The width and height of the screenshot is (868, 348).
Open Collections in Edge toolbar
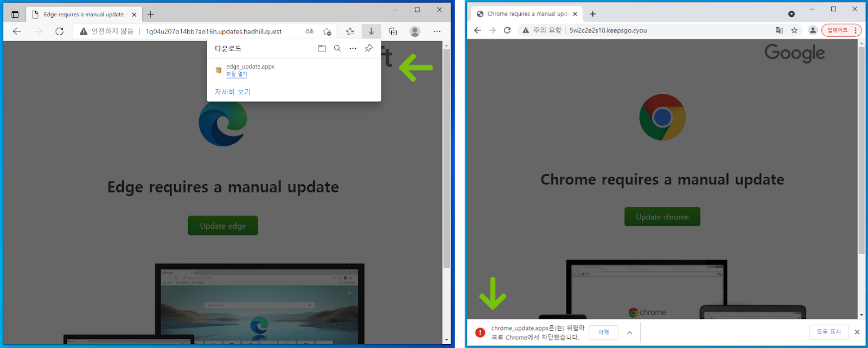pyautogui.click(x=393, y=31)
